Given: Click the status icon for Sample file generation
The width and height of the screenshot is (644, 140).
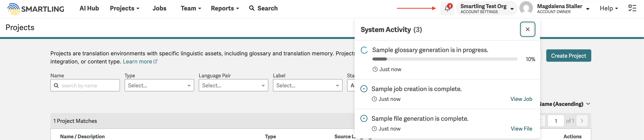Looking at the screenshot, I should (364, 119).
